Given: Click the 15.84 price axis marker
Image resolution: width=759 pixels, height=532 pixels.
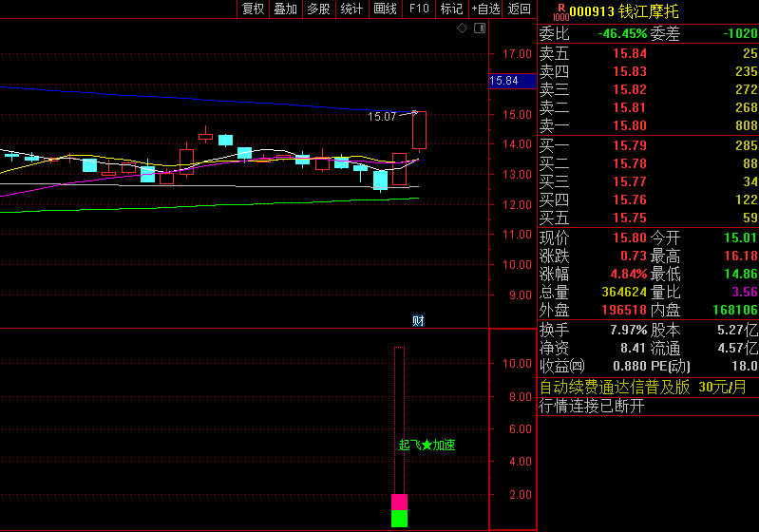Looking at the screenshot, I should 513,81.
